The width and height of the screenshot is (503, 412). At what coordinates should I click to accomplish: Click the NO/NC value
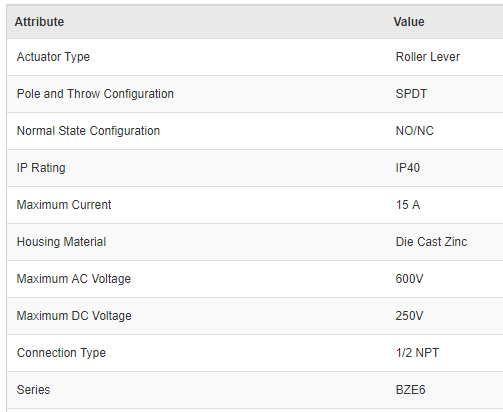[415, 131]
